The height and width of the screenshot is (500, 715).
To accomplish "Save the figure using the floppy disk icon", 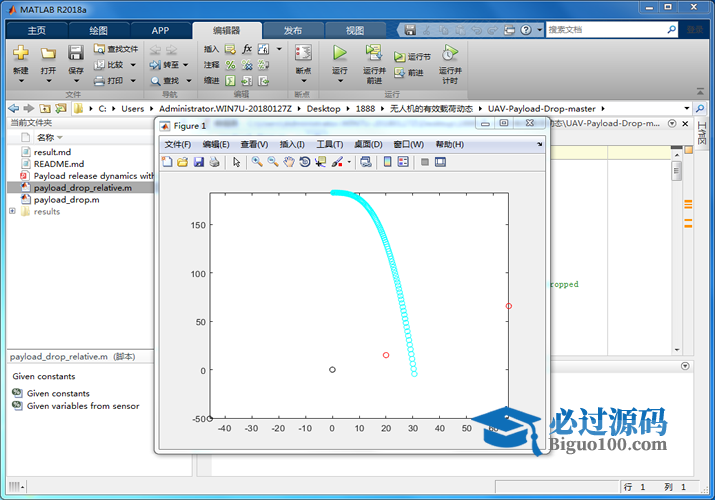I will [199, 162].
